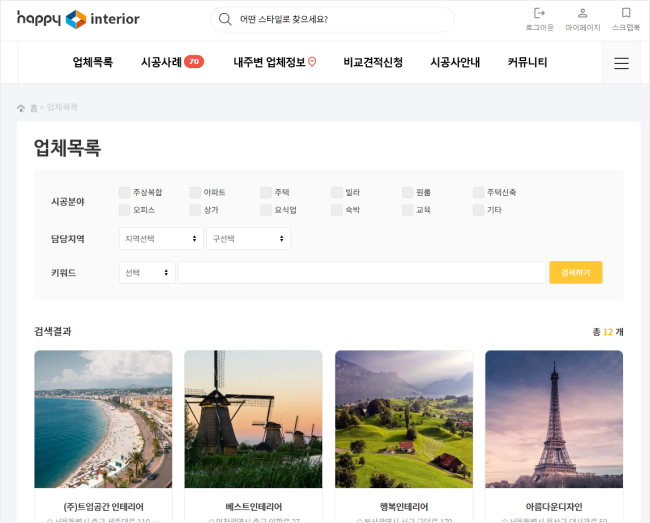This screenshot has width=650, height=523.
Task: Click the yellow 검색하기 button
Action: tap(575, 273)
